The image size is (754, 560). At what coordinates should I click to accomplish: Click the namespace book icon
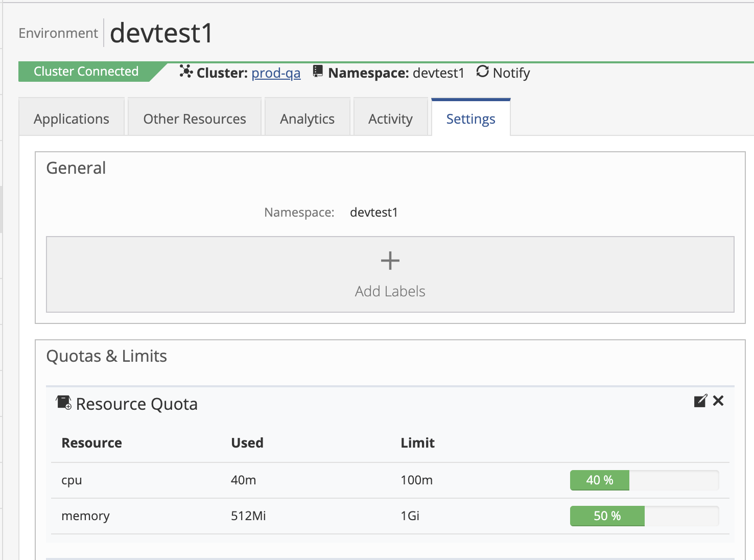coord(318,72)
